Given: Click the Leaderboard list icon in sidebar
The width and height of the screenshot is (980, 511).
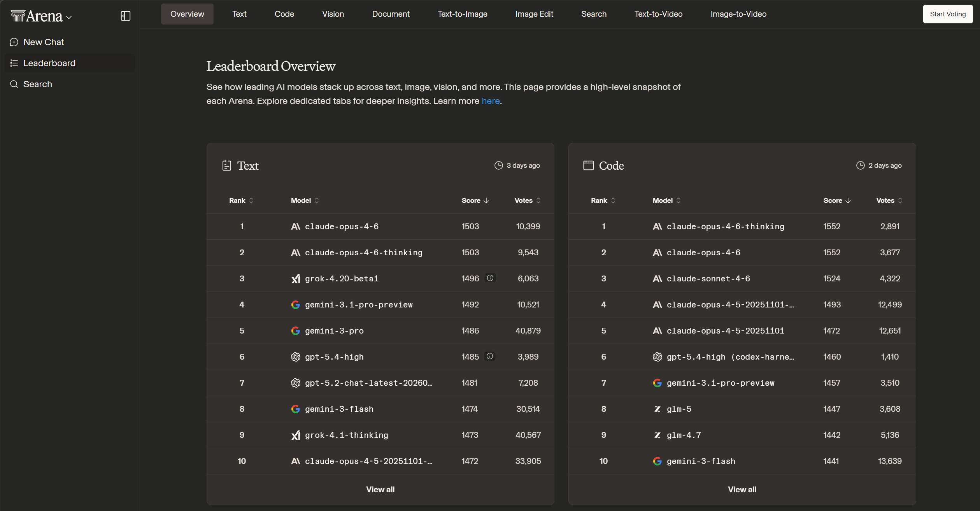Looking at the screenshot, I should 14,63.
